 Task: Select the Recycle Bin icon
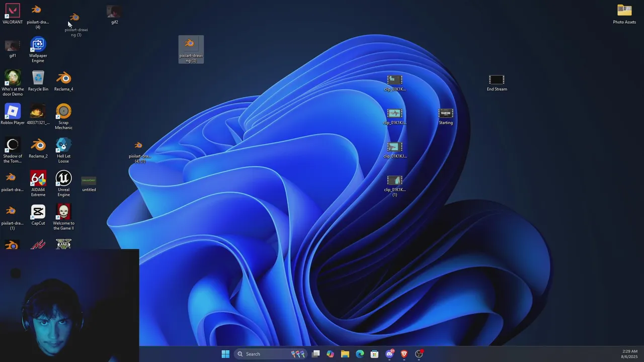coord(38,81)
